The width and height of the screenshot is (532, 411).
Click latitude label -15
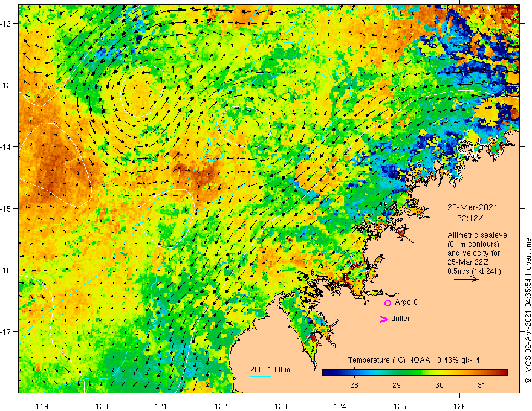tap(7, 209)
